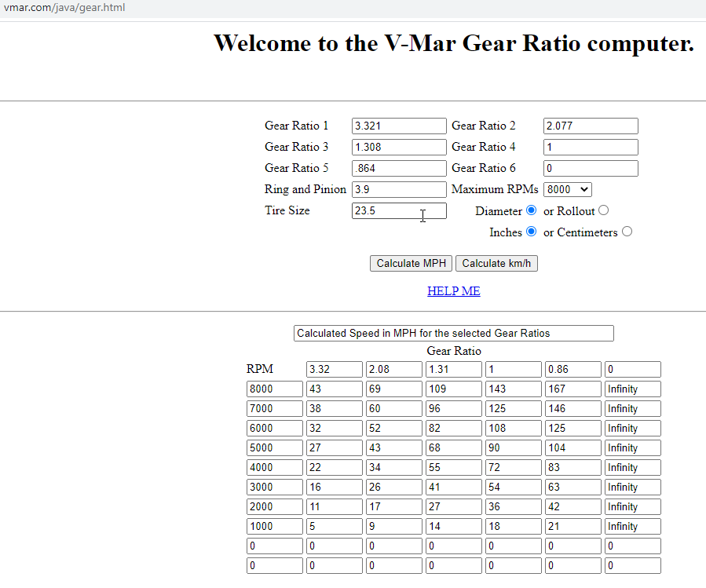Click the 0.86 gear ratio header cell
The width and height of the screenshot is (706, 588).
tap(572, 369)
